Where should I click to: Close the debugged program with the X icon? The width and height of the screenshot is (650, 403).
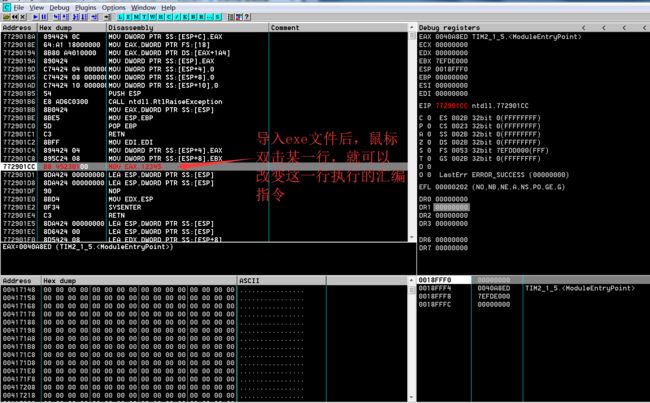23,17
